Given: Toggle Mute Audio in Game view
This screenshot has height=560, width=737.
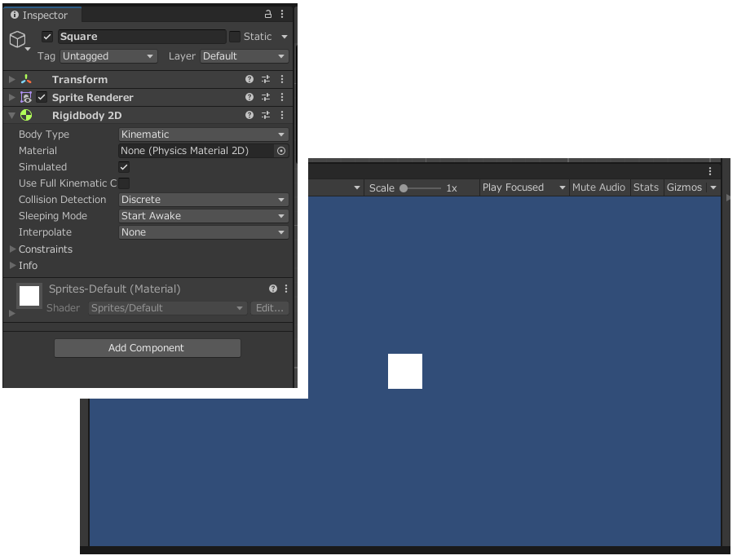Looking at the screenshot, I should click(598, 187).
